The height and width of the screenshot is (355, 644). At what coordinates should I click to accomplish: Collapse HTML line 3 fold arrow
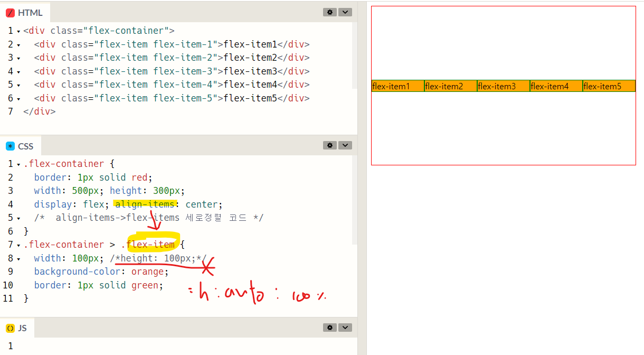click(18, 58)
